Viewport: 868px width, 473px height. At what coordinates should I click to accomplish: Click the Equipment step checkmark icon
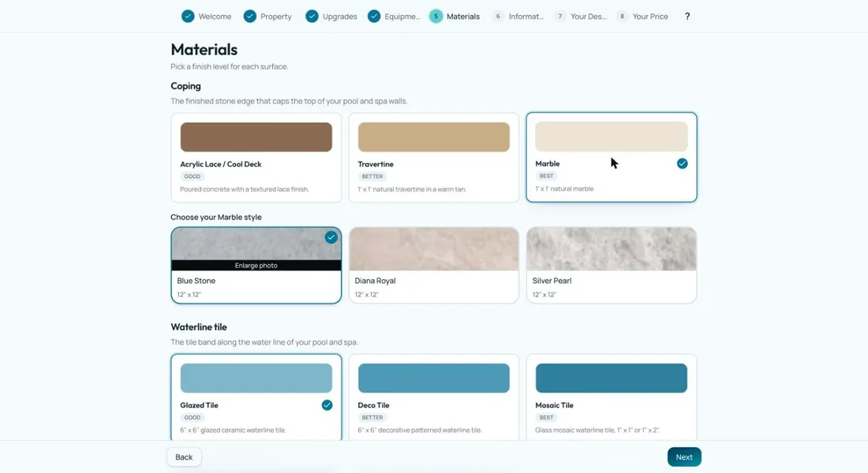(x=374, y=16)
